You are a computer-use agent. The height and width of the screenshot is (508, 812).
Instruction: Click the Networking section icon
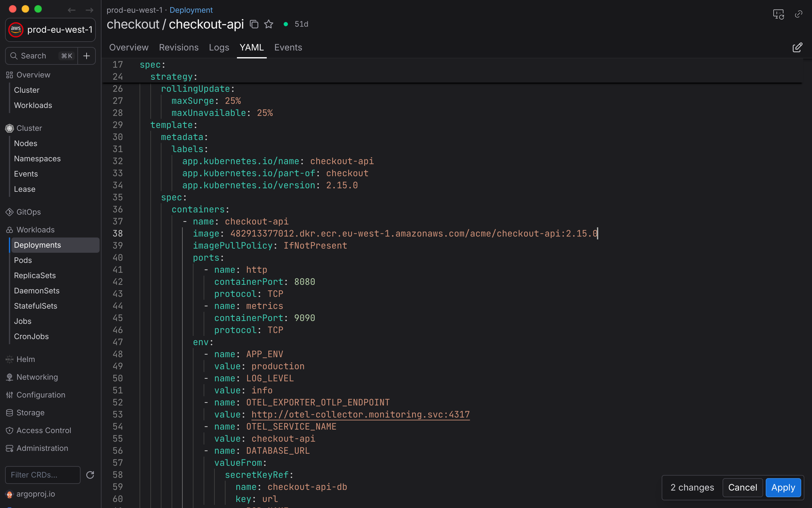tap(10, 377)
